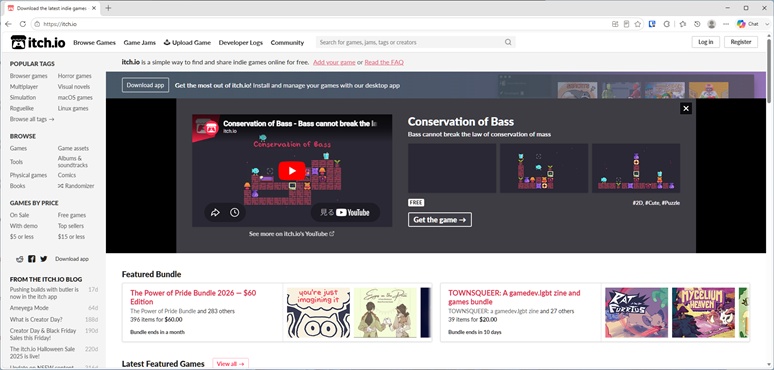Open the TOWNSQUEER bundle title link
Screen dimensions: 774x370
click(x=514, y=297)
